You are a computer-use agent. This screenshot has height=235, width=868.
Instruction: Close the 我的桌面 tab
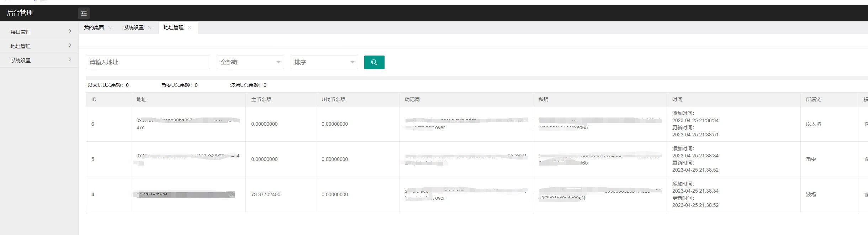tap(110, 28)
